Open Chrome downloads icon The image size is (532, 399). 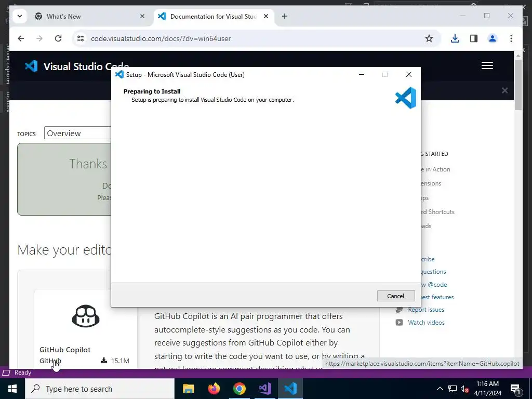[x=455, y=38]
